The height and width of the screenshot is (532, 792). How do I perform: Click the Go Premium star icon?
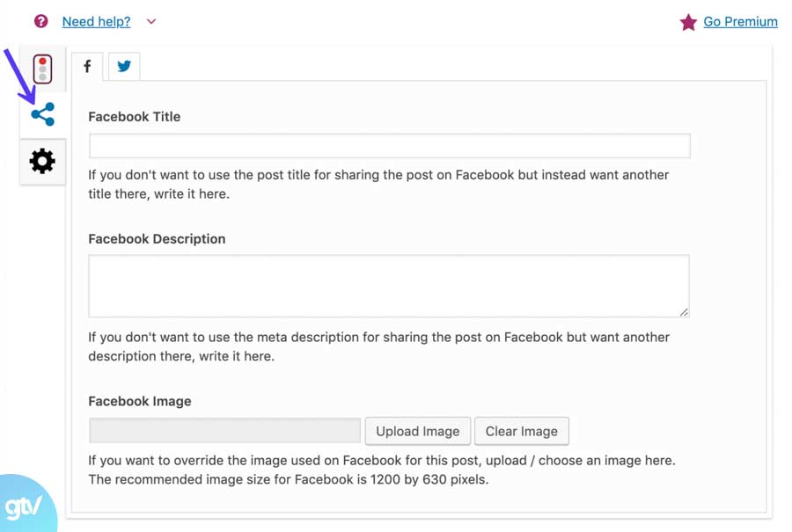(687, 21)
